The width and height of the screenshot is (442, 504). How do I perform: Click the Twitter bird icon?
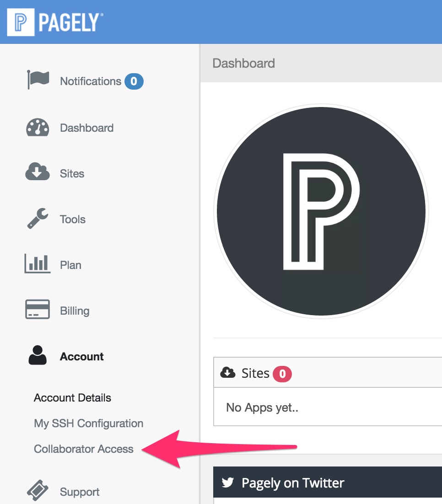(228, 482)
